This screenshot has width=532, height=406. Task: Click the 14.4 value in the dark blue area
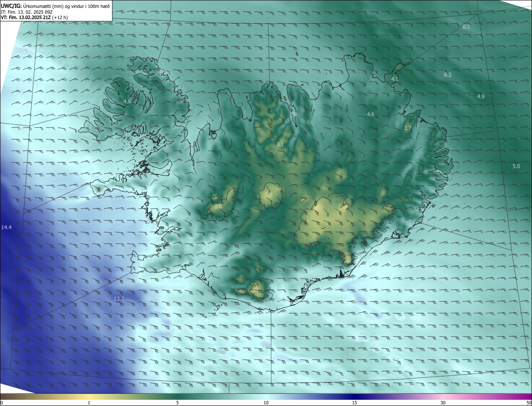click(6, 227)
